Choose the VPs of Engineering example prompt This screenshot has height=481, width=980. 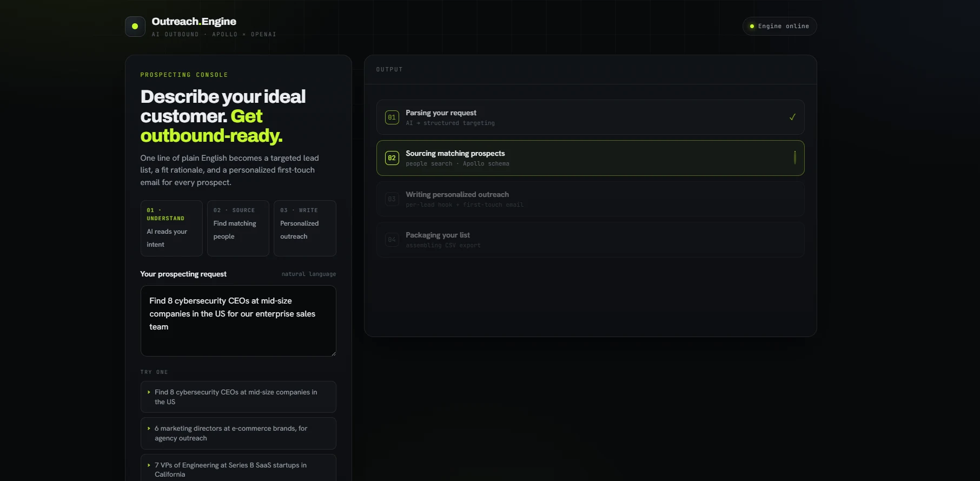tap(238, 469)
